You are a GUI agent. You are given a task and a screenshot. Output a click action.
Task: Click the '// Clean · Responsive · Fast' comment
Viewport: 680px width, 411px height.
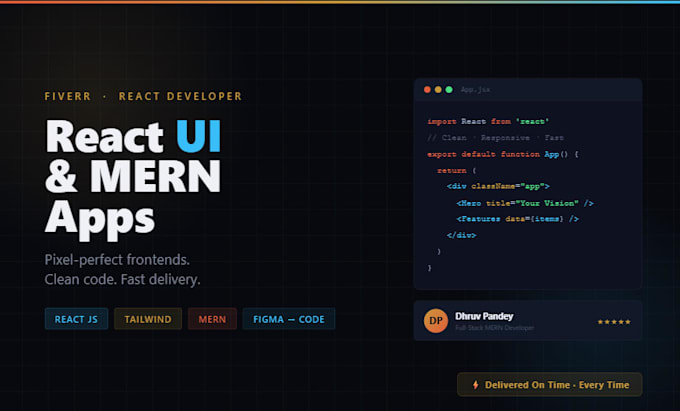click(495, 138)
